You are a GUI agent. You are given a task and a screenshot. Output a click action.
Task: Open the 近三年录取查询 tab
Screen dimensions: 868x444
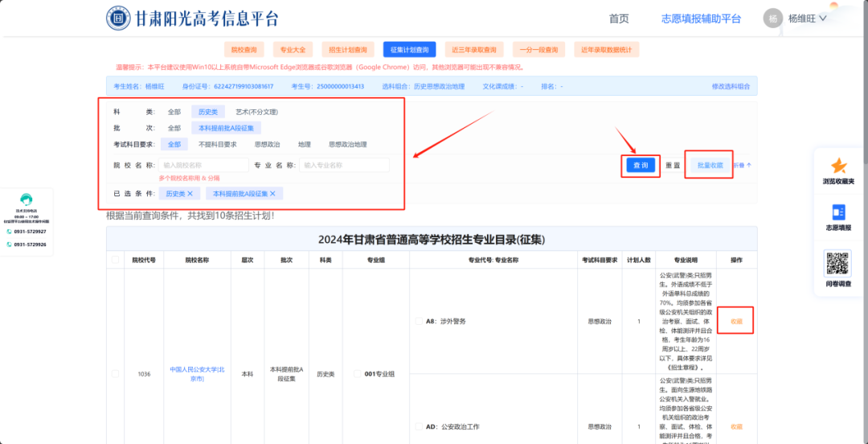click(474, 49)
